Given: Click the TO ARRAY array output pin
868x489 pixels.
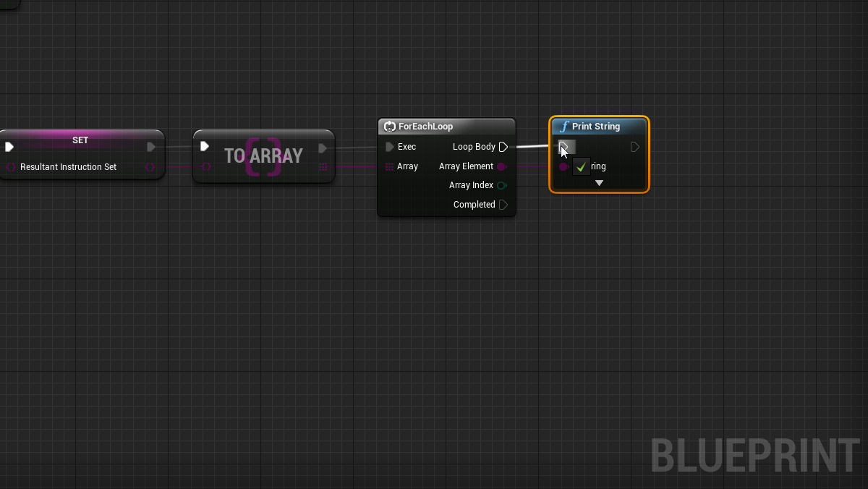Looking at the screenshot, I should click(x=323, y=167).
